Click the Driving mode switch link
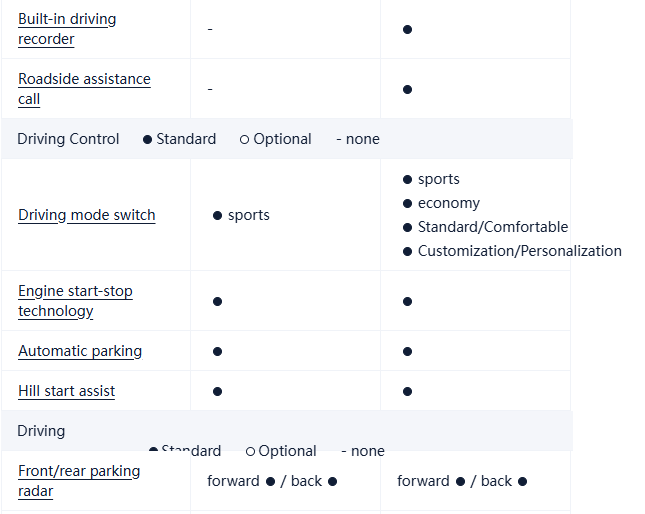Viewport: 645px width, 514px height. (87, 215)
